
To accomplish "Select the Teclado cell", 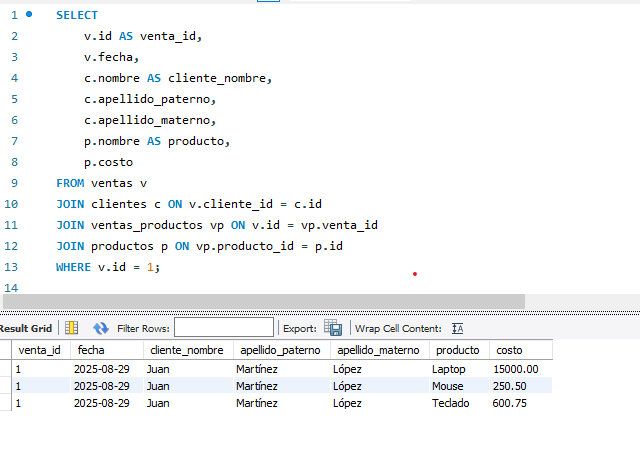I will click(x=459, y=403).
